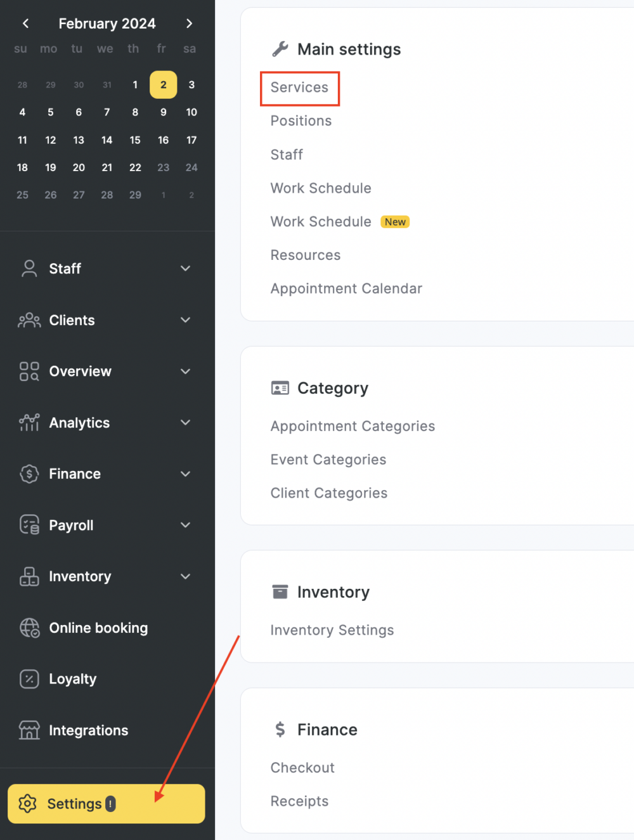This screenshot has width=634, height=840.
Task: Click the Loyalty percent icon
Action: tap(29, 679)
